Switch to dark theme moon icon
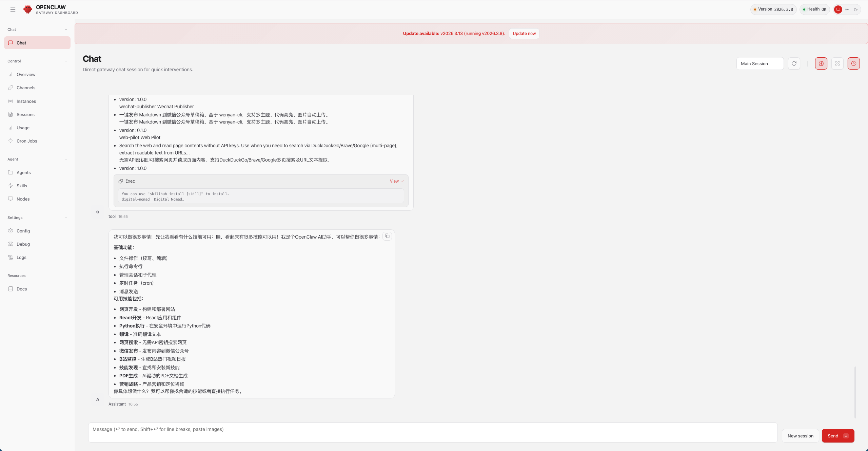 click(856, 10)
